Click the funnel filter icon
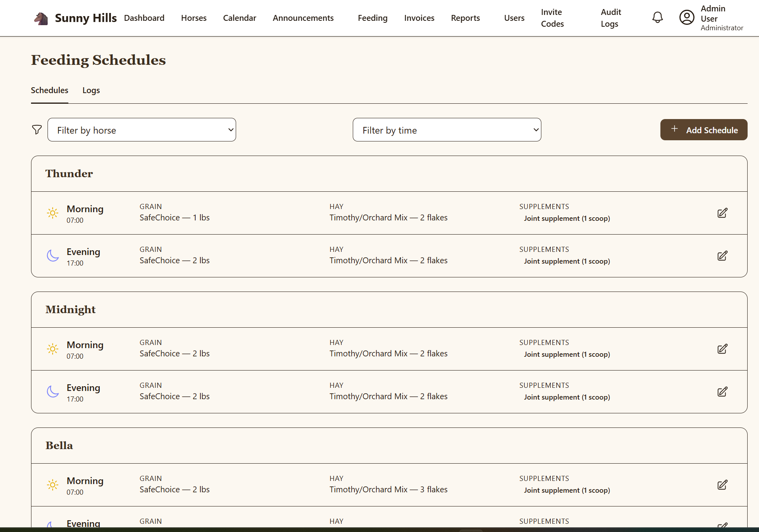The width and height of the screenshot is (759, 532). click(37, 130)
